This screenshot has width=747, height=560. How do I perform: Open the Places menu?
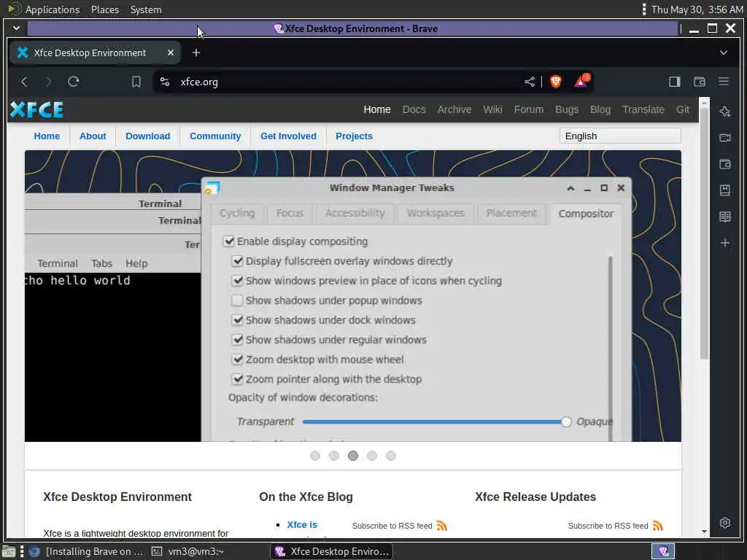coord(105,9)
